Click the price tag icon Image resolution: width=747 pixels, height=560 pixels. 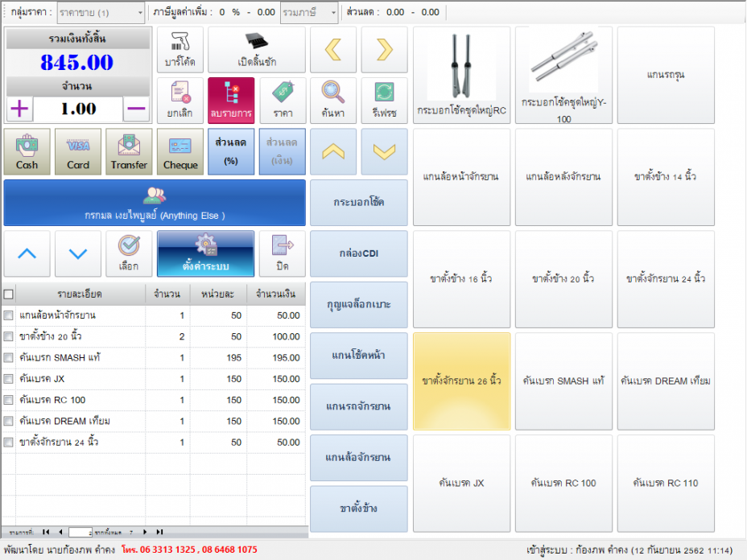click(x=283, y=100)
